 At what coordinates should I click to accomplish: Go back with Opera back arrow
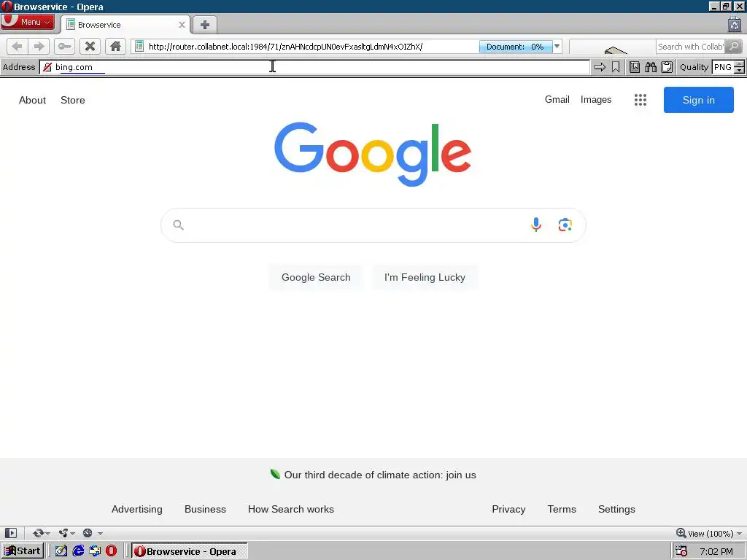pos(18,46)
